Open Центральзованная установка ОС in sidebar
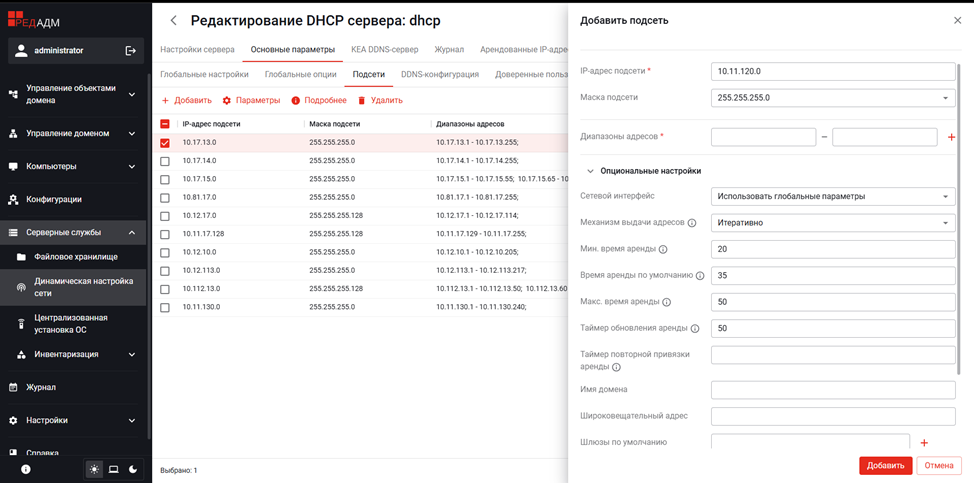The width and height of the screenshot is (974, 483). [73, 324]
